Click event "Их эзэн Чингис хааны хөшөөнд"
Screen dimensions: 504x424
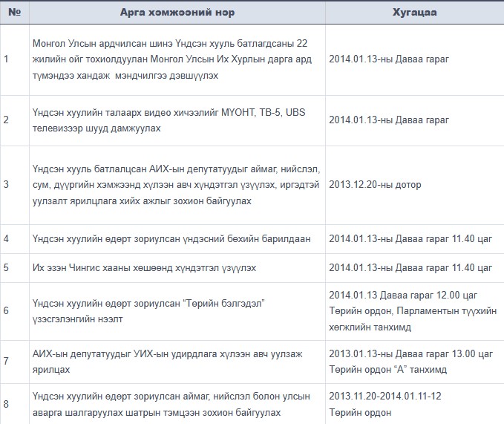pyautogui.click(x=102, y=268)
